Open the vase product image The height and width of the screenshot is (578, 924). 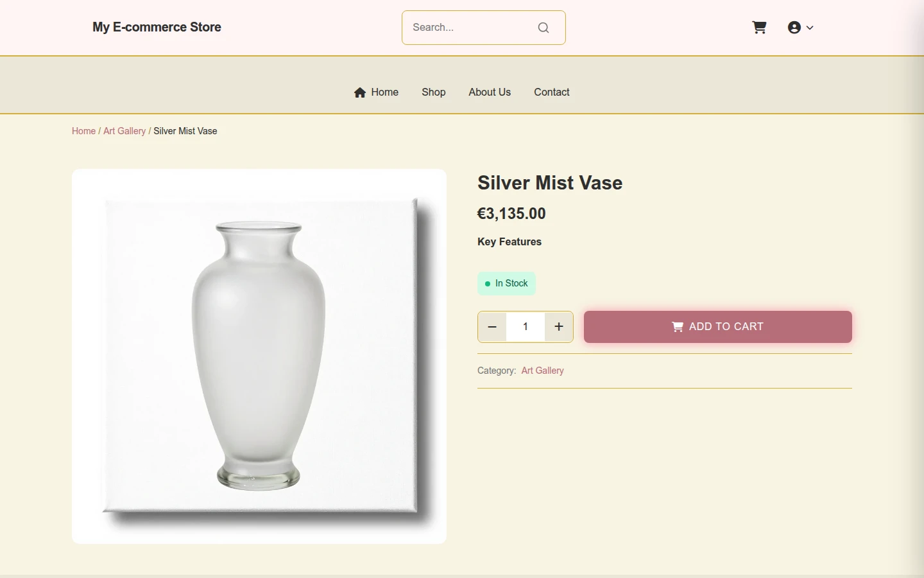click(x=259, y=356)
